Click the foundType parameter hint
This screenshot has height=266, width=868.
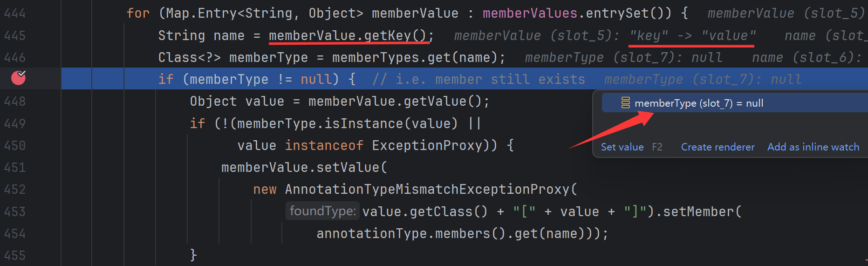[322, 211]
